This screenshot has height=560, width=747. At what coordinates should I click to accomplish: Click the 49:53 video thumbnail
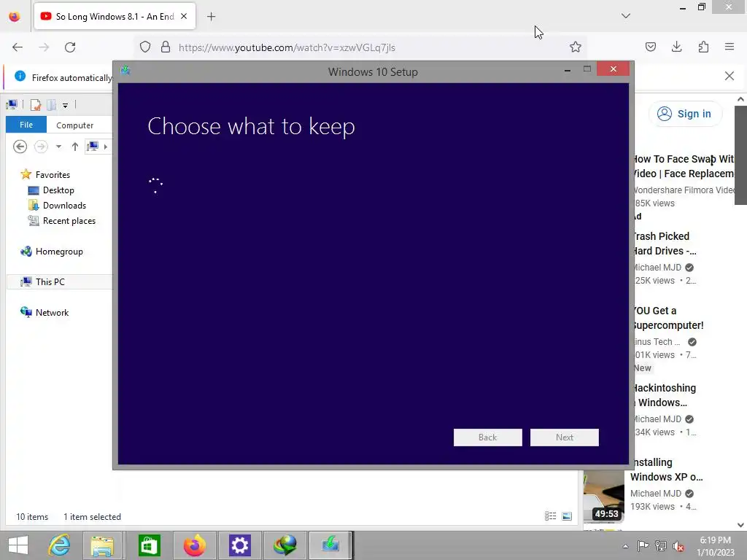(603, 496)
